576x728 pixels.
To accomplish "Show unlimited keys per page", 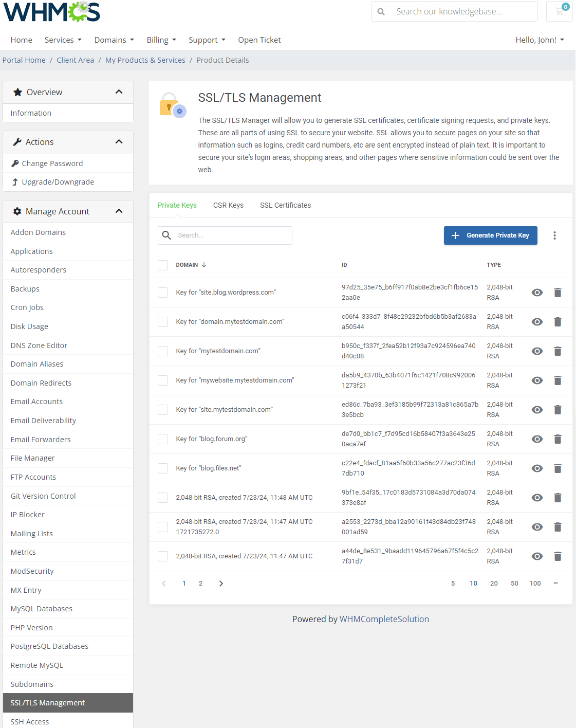I will pyautogui.click(x=555, y=583).
